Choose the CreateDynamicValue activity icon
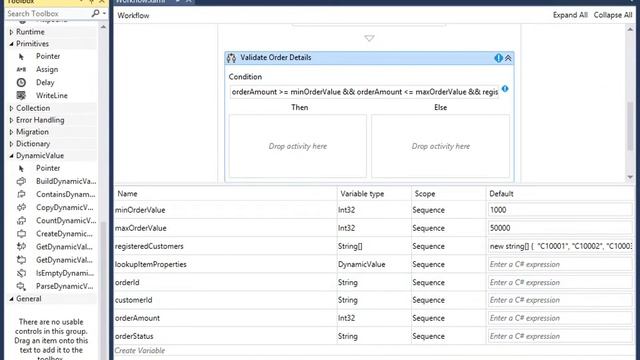 [21, 234]
